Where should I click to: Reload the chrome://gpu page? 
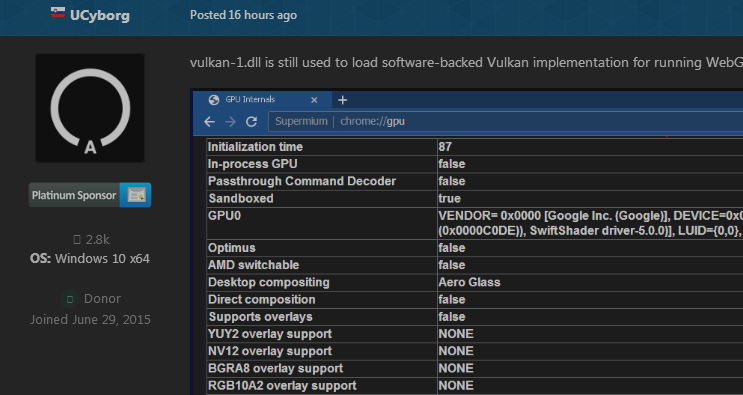[251, 122]
